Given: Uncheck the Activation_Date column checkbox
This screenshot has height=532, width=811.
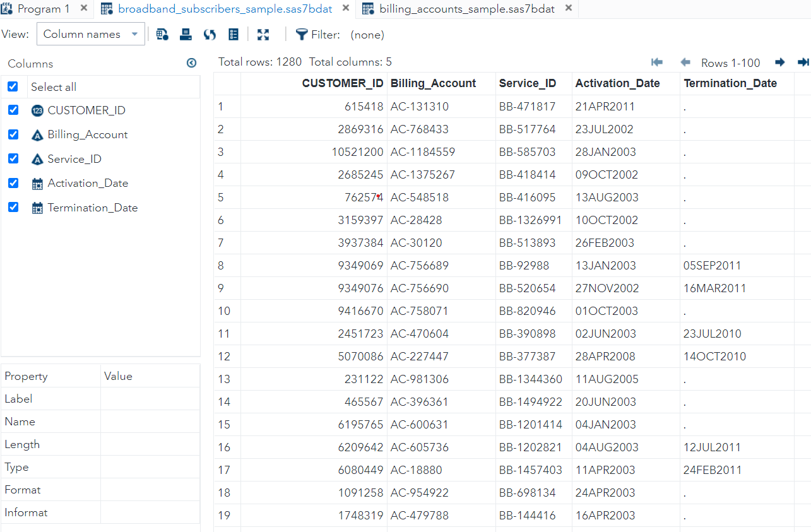Looking at the screenshot, I should (x=13, y=183).
